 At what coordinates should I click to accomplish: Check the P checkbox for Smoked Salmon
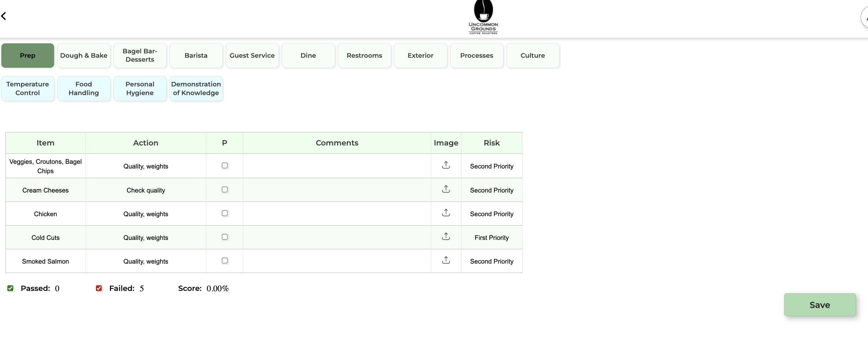click(225, 260)
